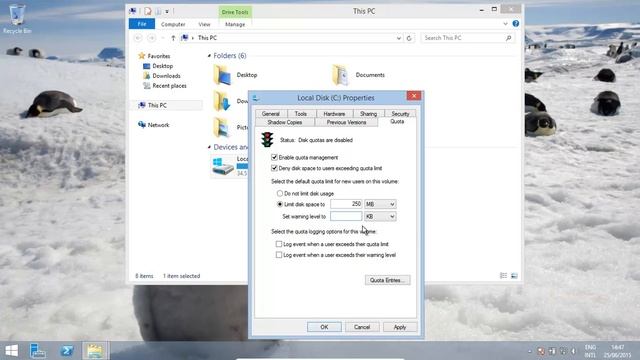Click the warning level value field

tap(346, 216)
